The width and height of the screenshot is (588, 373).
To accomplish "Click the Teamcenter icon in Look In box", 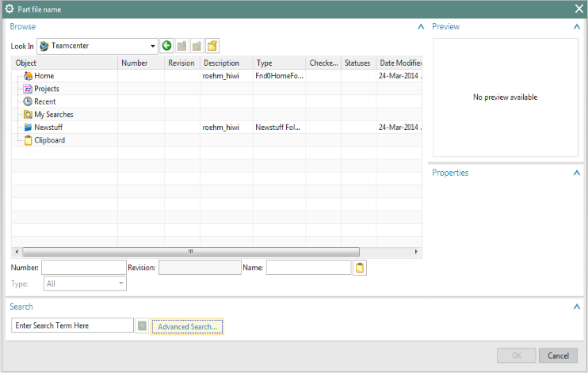I will pyautogui.click(x=44, y=46).
